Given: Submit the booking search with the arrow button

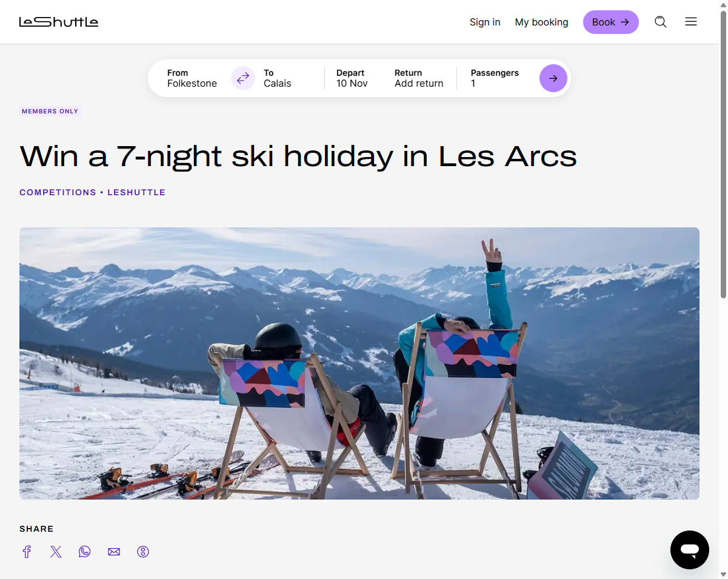Looking at the screenshot, I should [x=553, y=78].
